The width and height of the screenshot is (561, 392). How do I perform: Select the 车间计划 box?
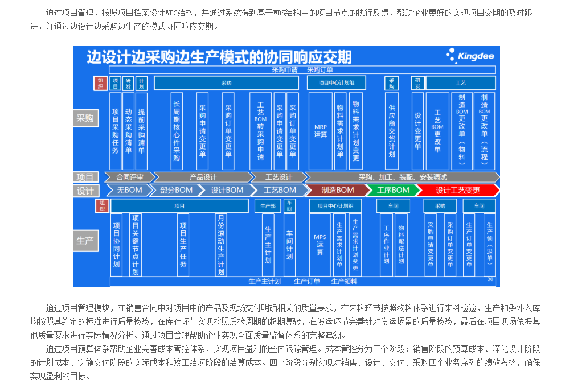[289, 245]
